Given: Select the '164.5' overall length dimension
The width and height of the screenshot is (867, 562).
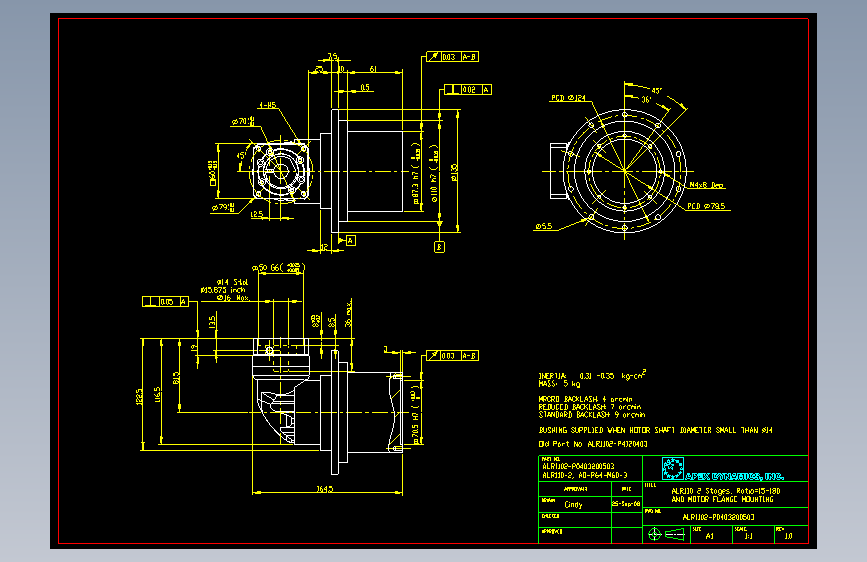Looking at the screenshot, I should pyautogui.click(x=325, y=489).
